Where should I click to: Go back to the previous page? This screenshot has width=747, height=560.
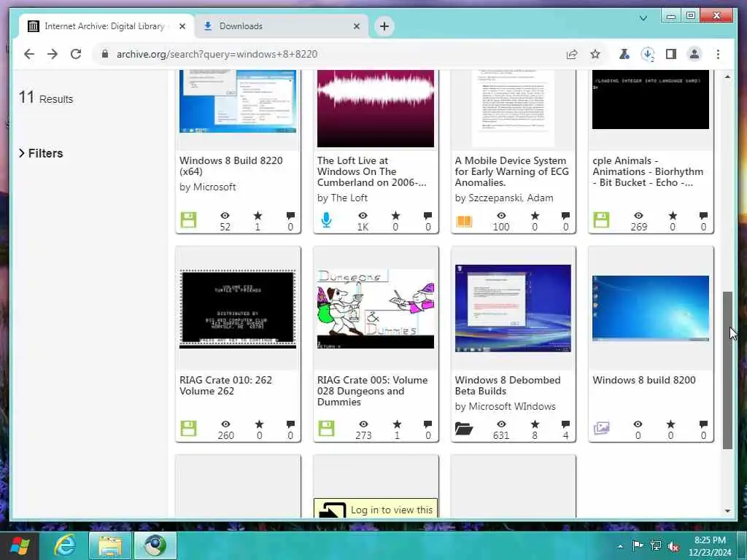[x=29, y=54]
